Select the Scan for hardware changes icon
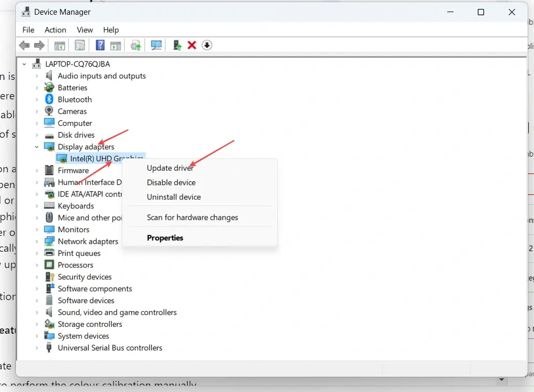 (156, 45)
